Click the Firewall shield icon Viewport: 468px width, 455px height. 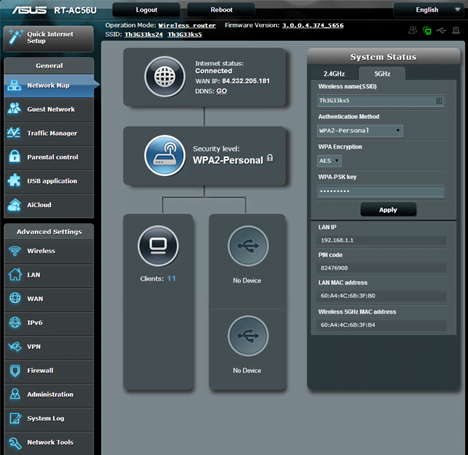pos(15,370)
